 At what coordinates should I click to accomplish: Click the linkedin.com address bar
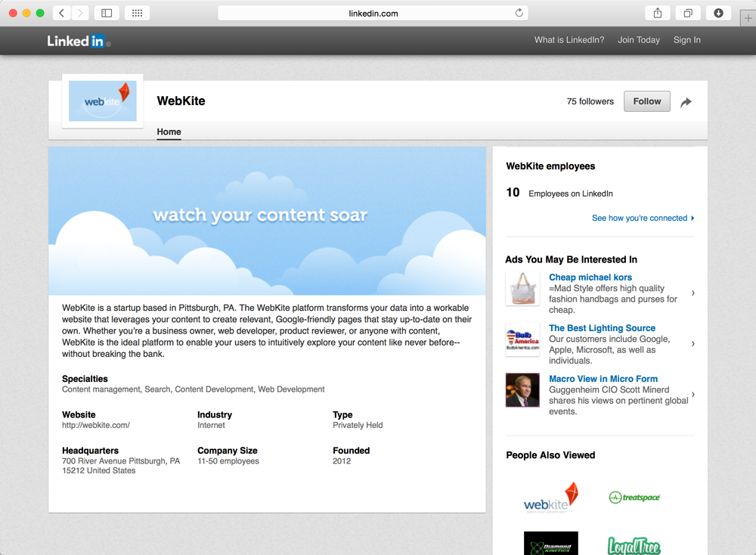click(x=373, y=13)
